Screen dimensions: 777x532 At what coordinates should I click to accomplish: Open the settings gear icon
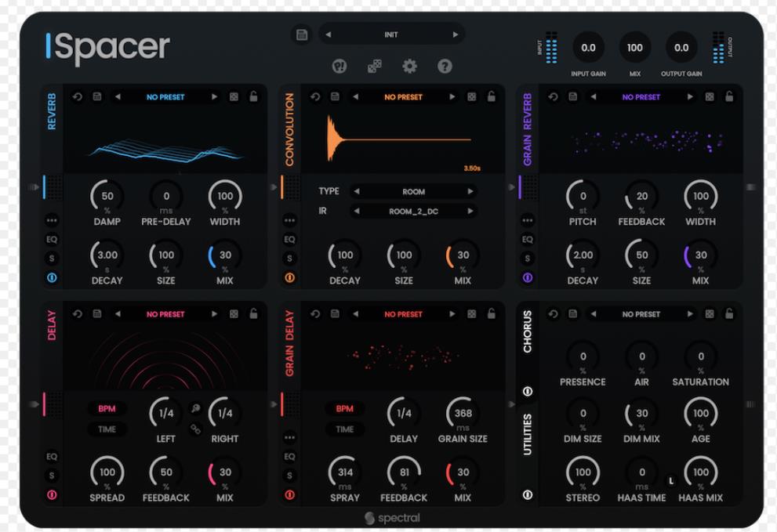[x=409, y=66]
